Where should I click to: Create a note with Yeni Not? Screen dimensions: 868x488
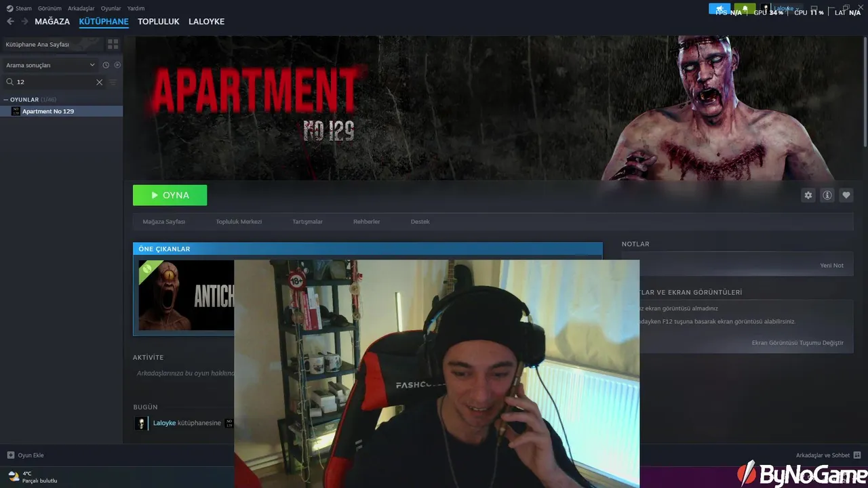tap(832, 265)
